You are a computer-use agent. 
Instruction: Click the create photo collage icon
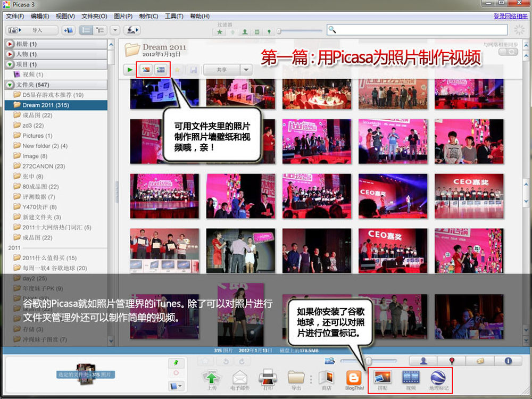(x=146, y=70)
